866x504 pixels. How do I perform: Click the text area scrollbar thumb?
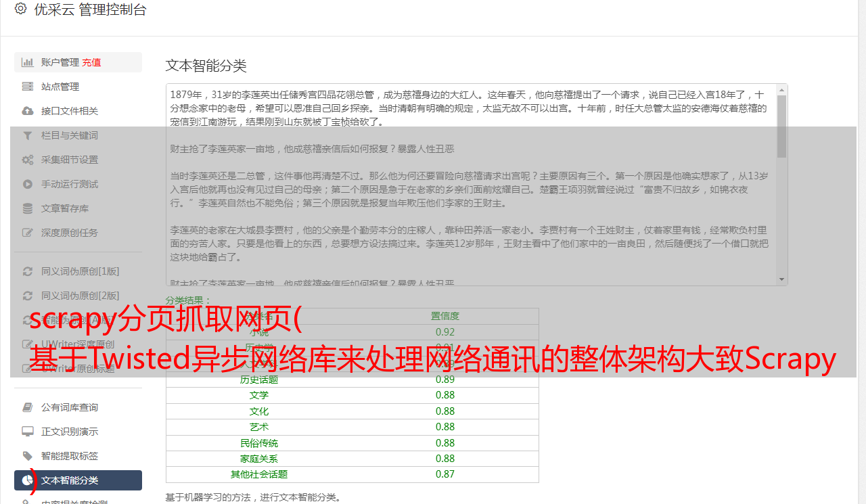(x=782, y=127)
